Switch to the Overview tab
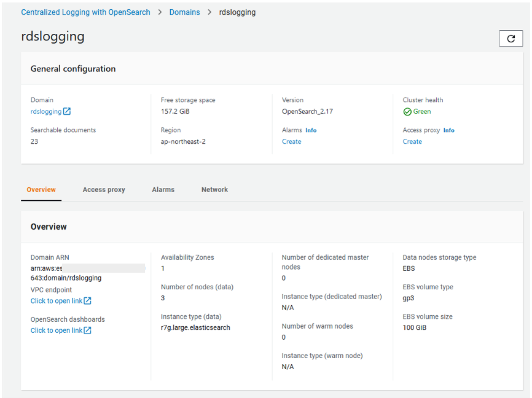 coord(41,190)
